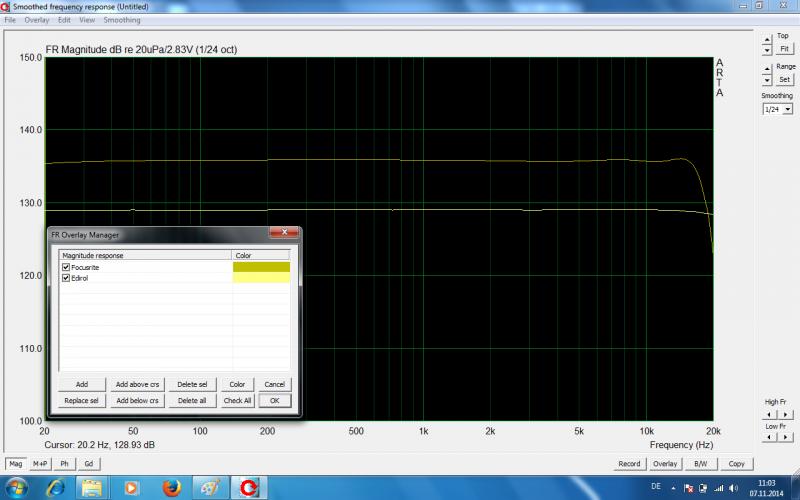Click Add above crs button

(x=136, y=384)
